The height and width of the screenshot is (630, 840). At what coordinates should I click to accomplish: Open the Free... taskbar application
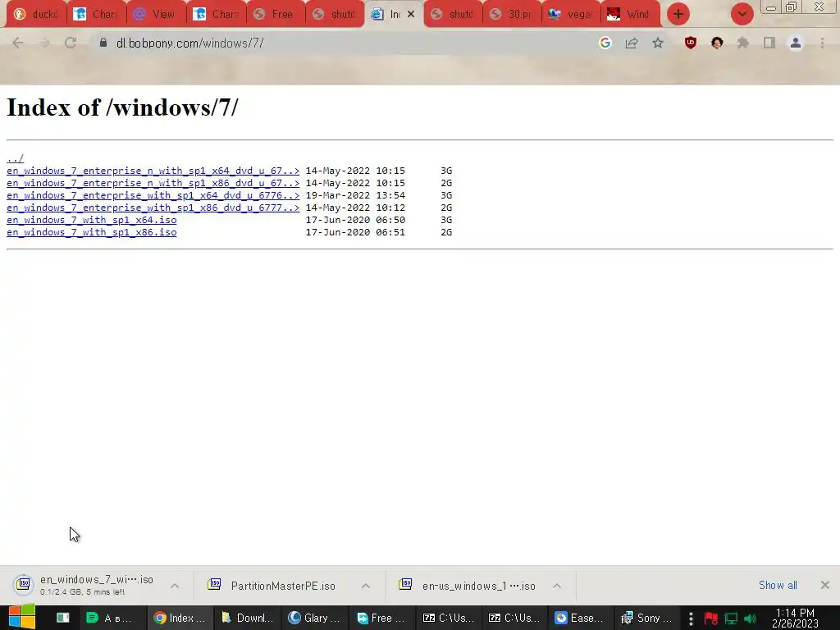pos(381,618)
